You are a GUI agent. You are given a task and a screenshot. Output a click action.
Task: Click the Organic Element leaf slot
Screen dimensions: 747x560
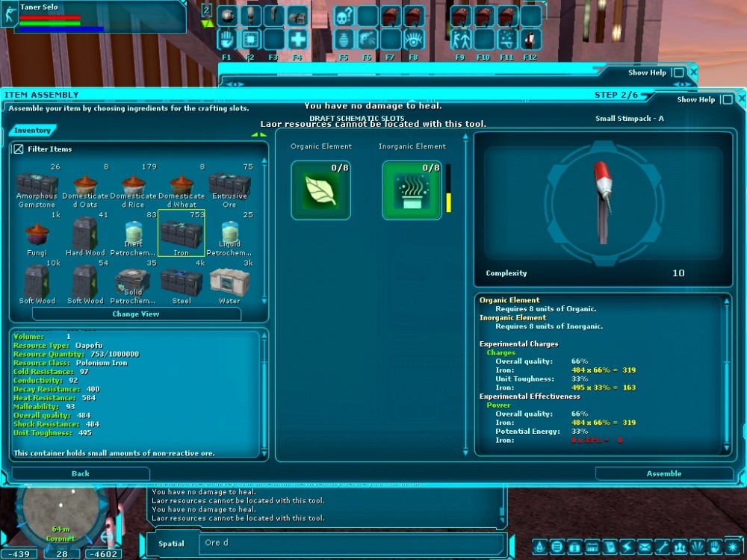click(x=320, y=190)
